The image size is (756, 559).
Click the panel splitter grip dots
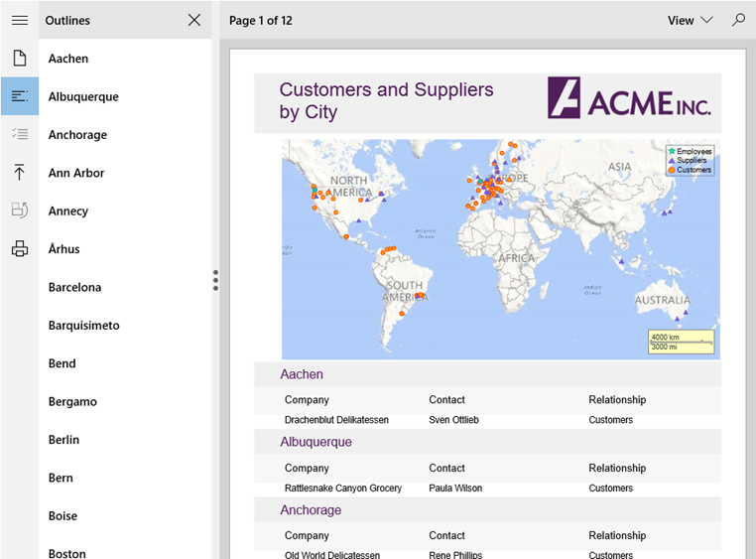[215, 280]
